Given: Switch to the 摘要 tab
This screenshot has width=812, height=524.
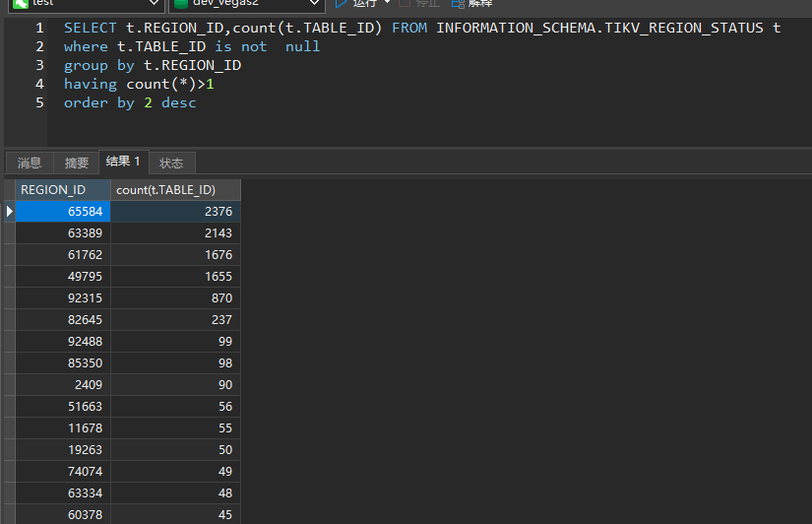Looking at the screenshot, I should coord(76,163).
